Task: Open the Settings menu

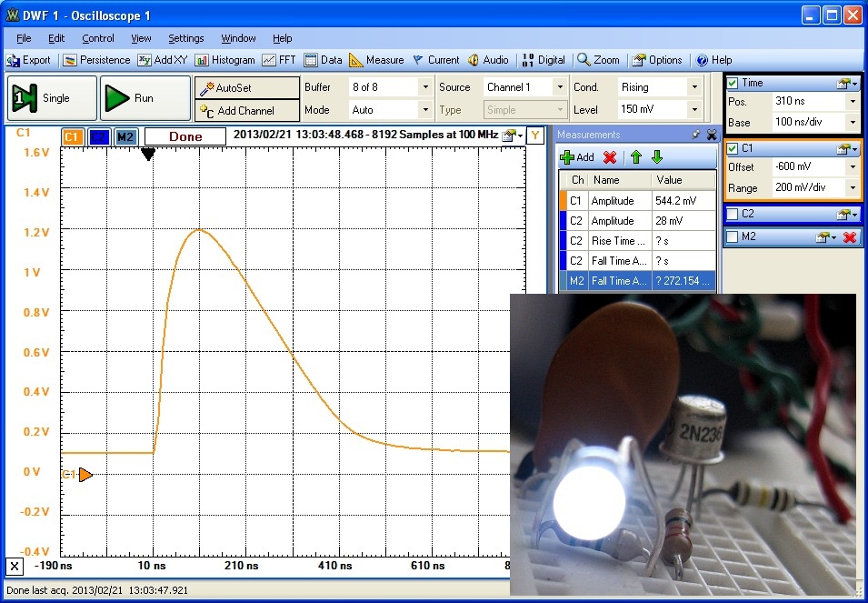Action: click(185, 38)
